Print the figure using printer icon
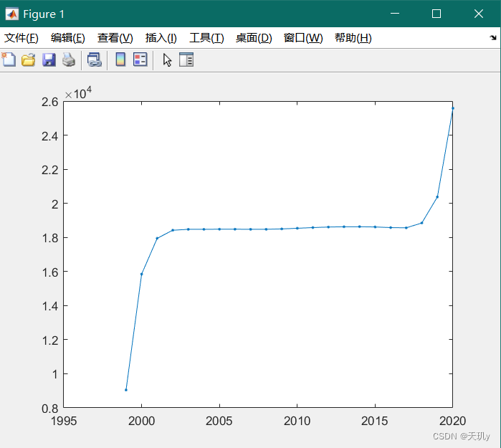Image resolution: width=501 pixels, height=448 pixels. pos(69,59)
